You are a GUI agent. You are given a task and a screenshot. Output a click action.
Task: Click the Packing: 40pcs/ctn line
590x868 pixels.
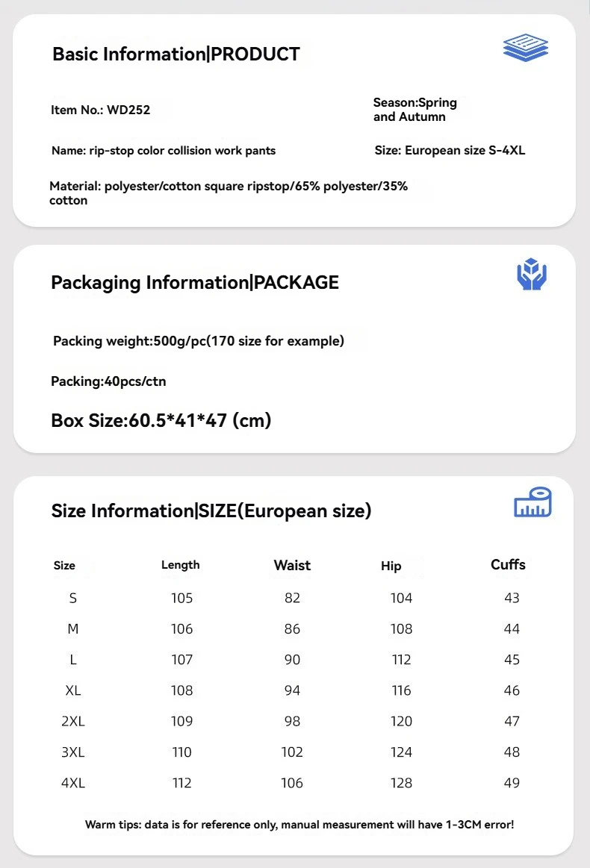108,381
